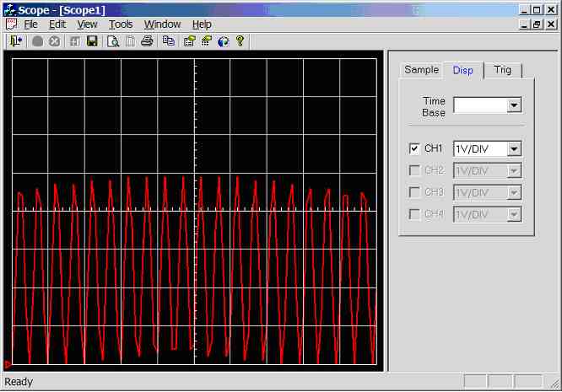Uncheck the CH1 channel checkbox

(x=414, y=148)
